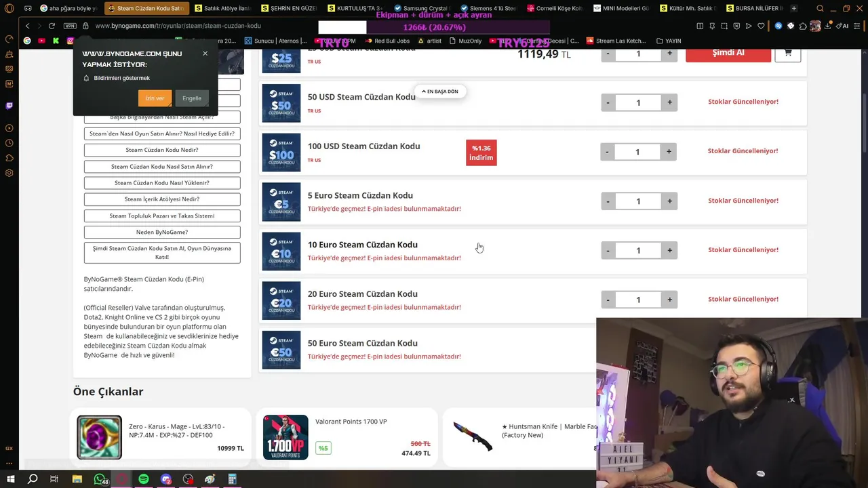
Task: Allow notifications with 'İzin ver' button
Action: [155, 98]
